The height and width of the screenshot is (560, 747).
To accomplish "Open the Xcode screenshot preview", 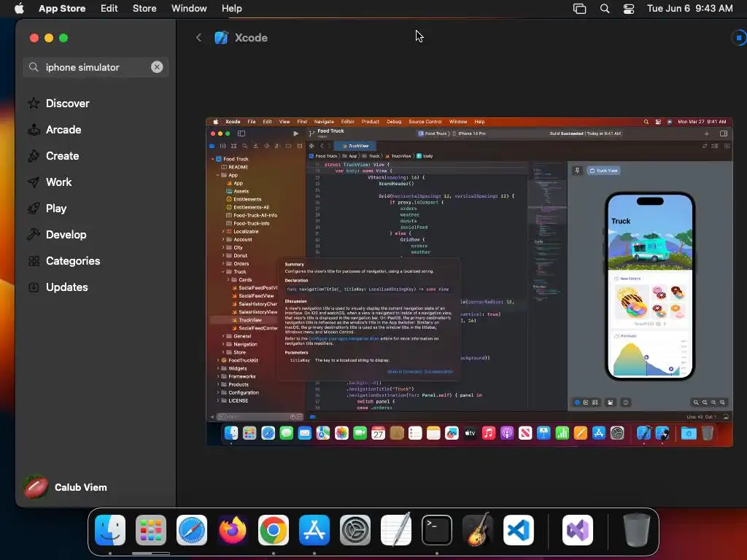I will (469, 282).
